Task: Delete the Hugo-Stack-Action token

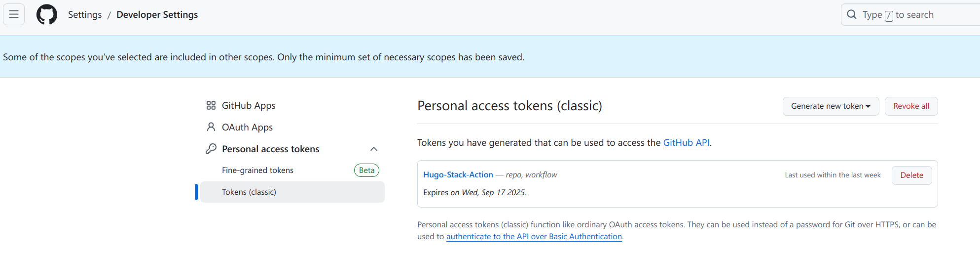Action: tap(911, 175)
